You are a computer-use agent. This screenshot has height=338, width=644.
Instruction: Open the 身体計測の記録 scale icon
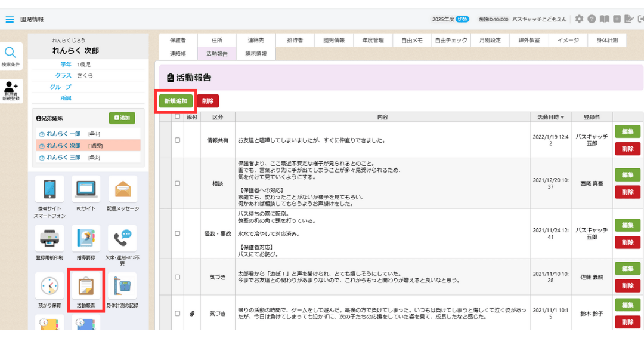pyautogui.click(x=122, y=287)
